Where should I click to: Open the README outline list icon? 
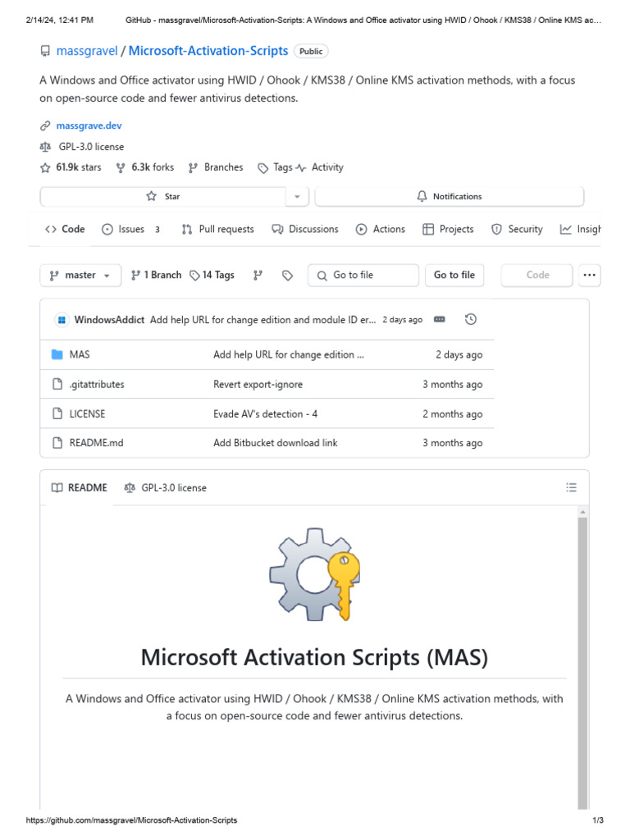click(x=572, y=487)
